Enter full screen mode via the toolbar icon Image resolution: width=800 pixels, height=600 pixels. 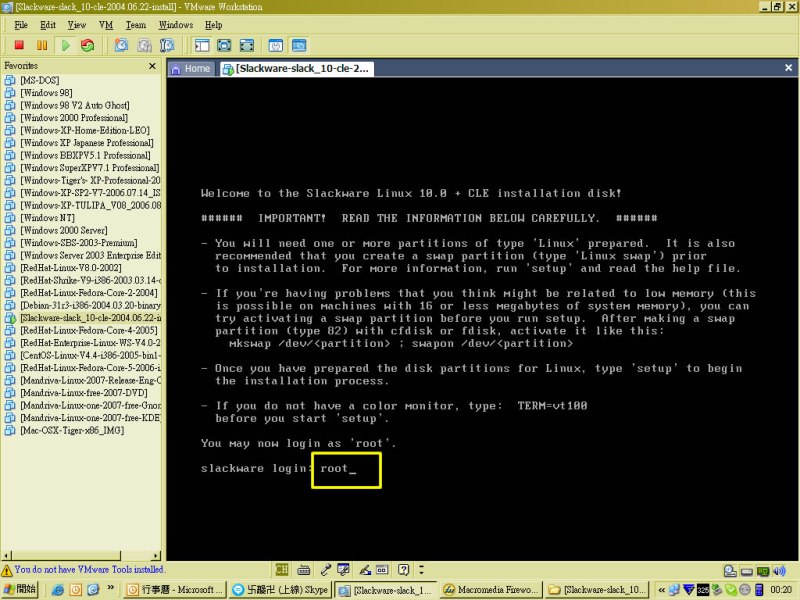[x=247, y=45]
